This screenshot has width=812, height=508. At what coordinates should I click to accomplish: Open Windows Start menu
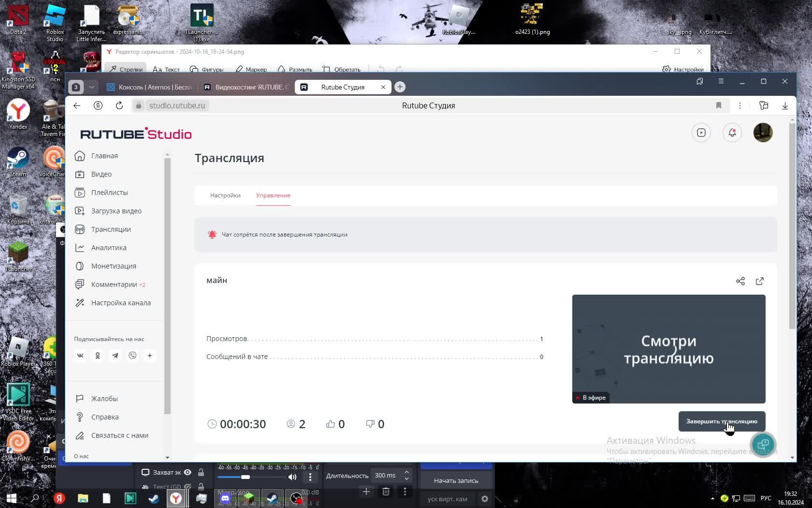(x=12, y=498)
